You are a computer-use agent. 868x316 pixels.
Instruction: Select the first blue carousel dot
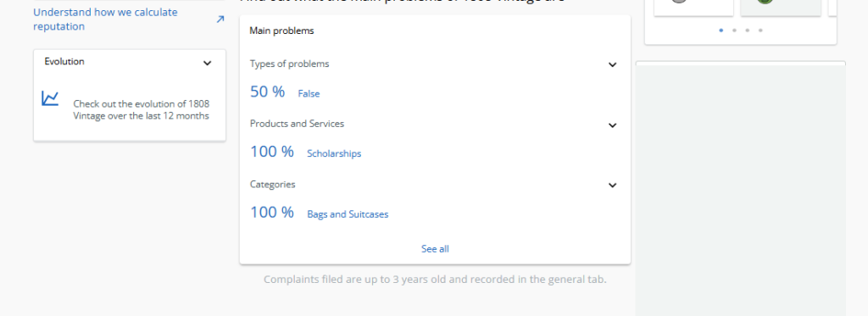point(721,30)
